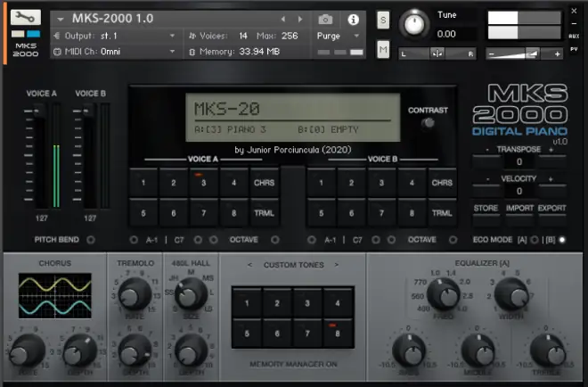Viewport: 588px width, 387px height.
Task: Select Voice A tone button 6
Action: click(x=173, y=213)
